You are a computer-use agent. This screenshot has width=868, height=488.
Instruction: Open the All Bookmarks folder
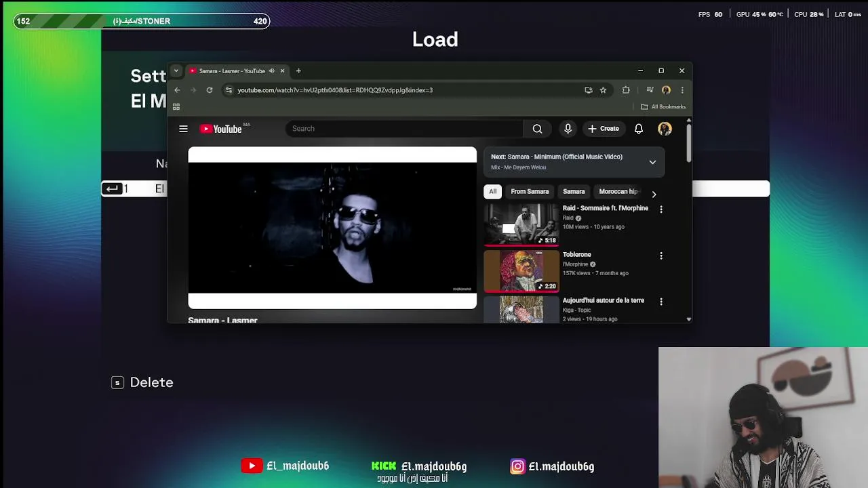[x=663, y=106]
